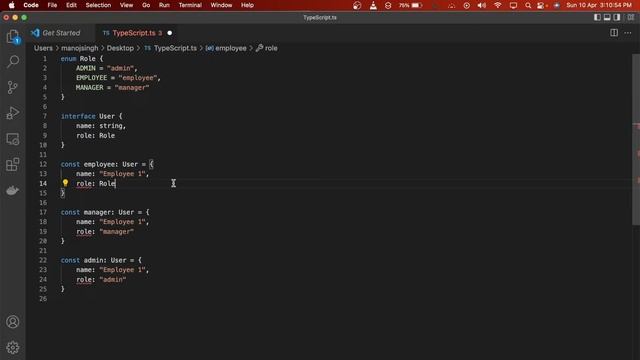The height and width of the screenshot is (360, 640).
Task: Toggle the primary side bar layout button
Action: point(597,17)
